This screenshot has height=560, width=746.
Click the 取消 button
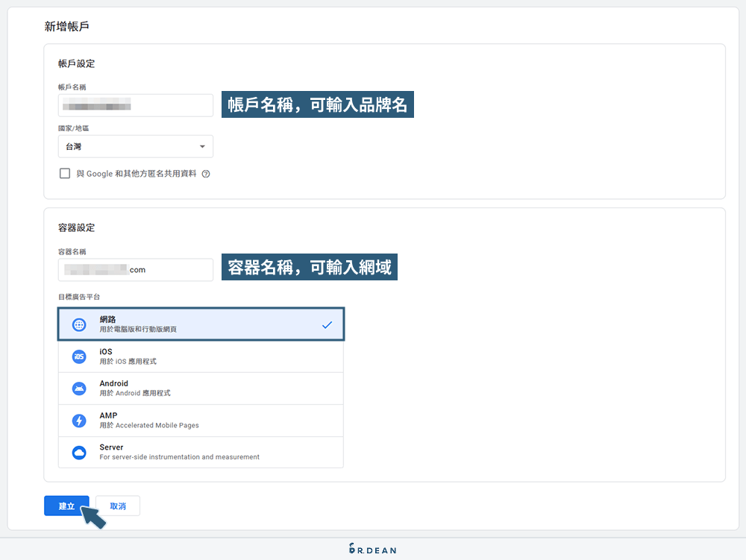point(118,506)
